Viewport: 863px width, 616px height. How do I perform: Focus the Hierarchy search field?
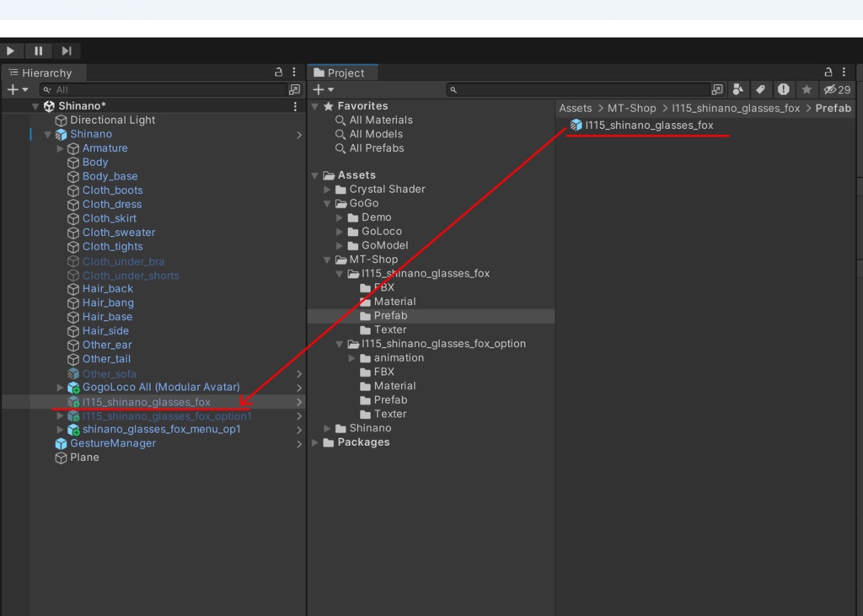(x=163, y=89)
